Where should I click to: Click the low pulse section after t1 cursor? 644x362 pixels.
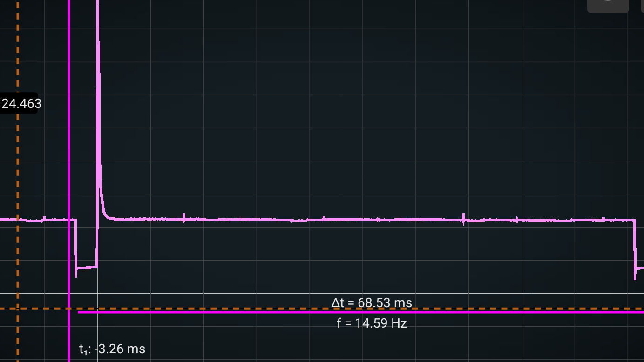87,268
